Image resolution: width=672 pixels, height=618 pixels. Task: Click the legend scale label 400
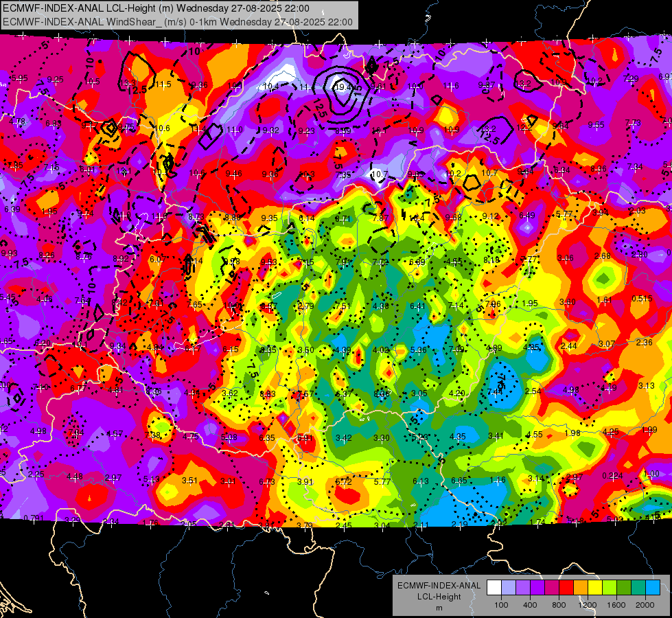click(530, 605)
